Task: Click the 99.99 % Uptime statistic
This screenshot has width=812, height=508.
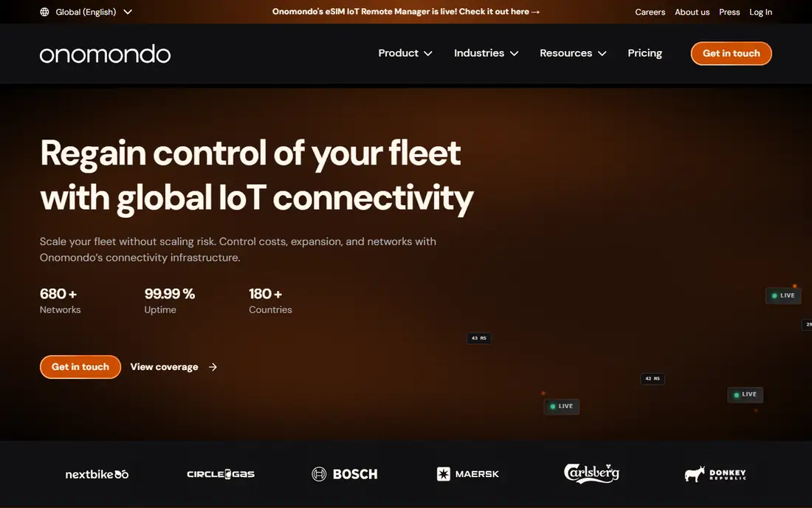Action: [169, 301]
